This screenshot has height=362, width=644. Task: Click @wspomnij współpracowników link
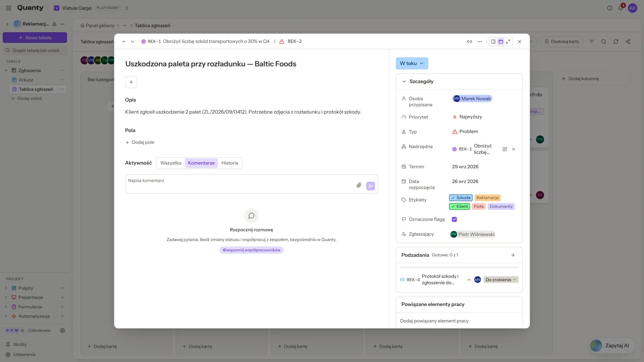coord(251,250)
